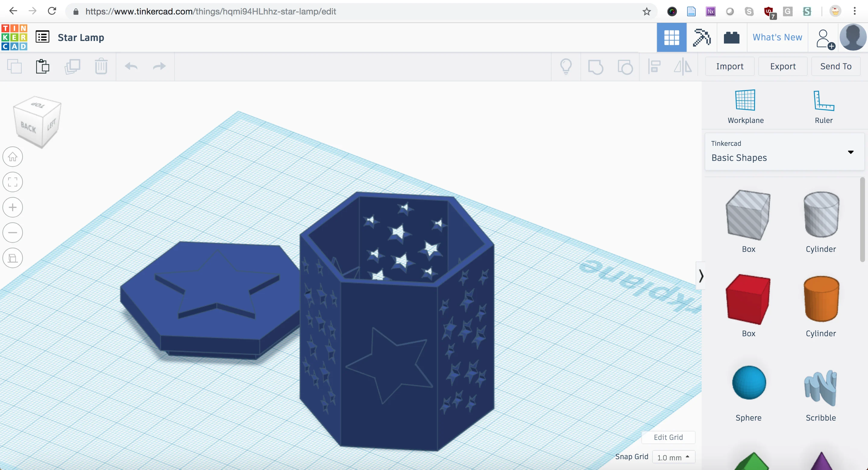Screen dimensions: 868x470
Task: Switch to 3D design grid view
Action: [671, 37]
